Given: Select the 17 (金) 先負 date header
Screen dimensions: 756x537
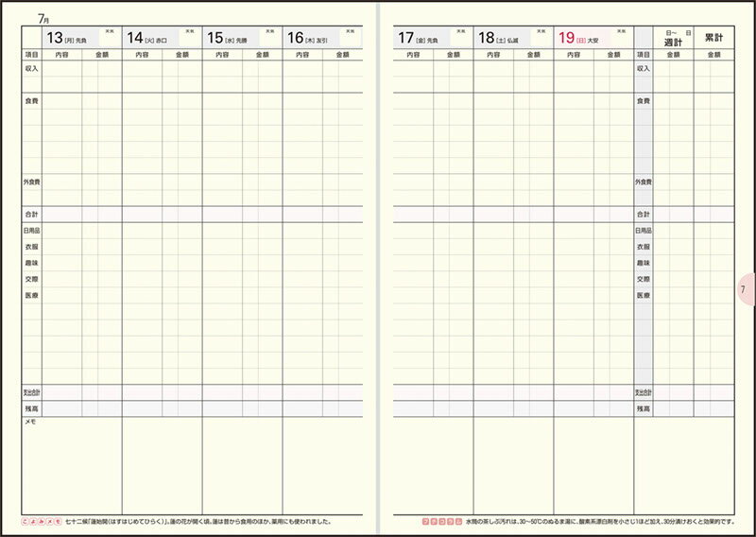Looking at the screenshot, I should tap(418, 38).
